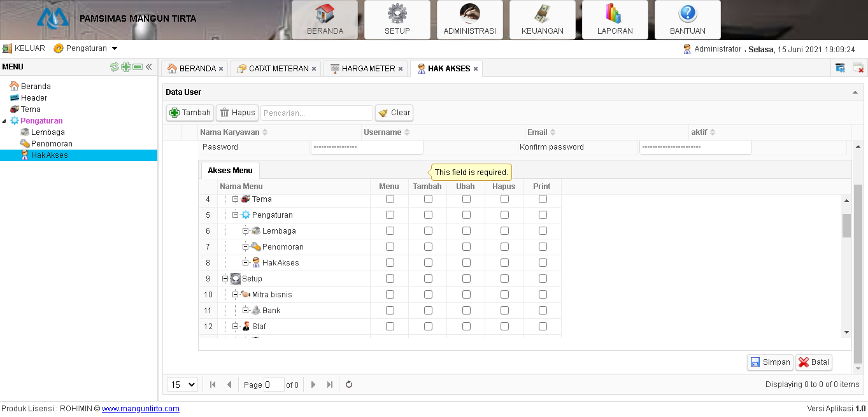Click the Simpan button

(x=770, y=362)
